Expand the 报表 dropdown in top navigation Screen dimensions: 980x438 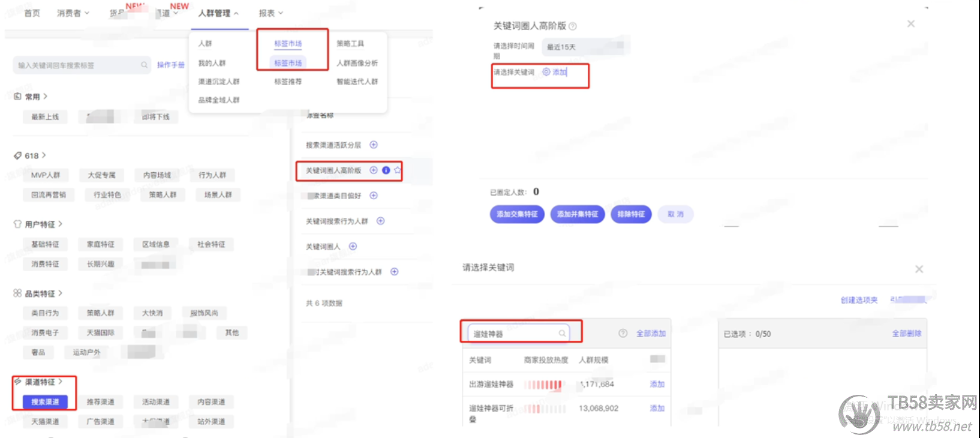tap(270, 13)
